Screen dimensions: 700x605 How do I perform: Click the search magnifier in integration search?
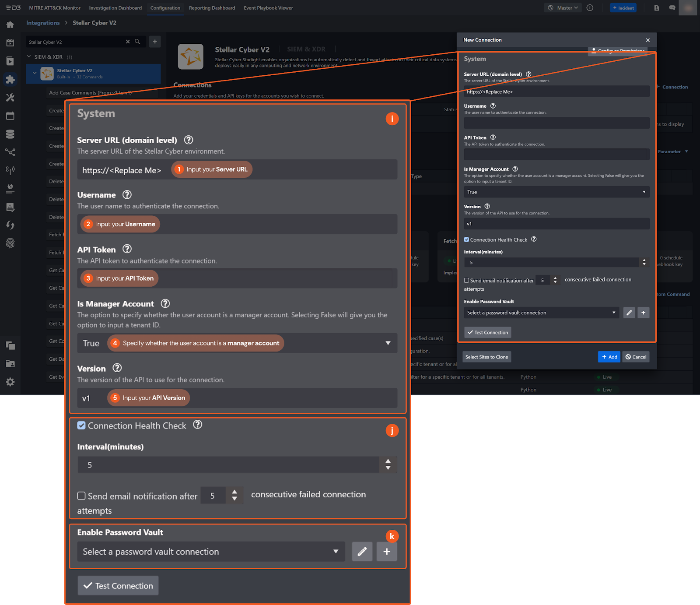point(137,42)
